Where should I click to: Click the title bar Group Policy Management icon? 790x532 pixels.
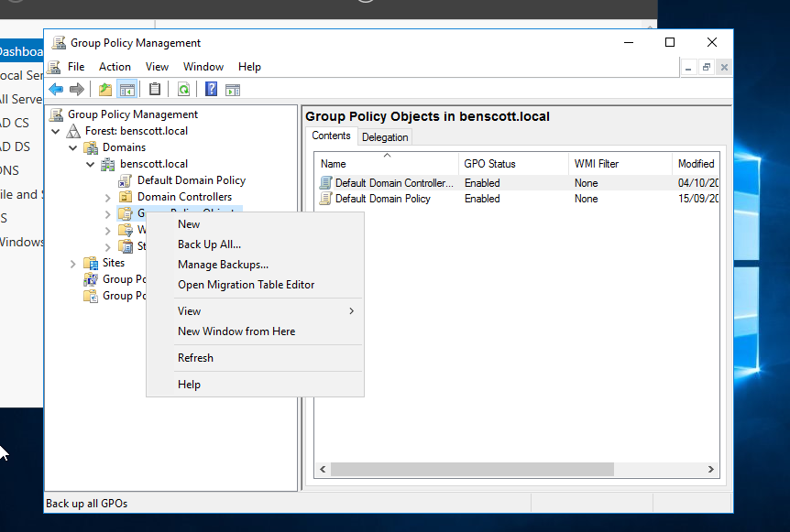(59, 43)
